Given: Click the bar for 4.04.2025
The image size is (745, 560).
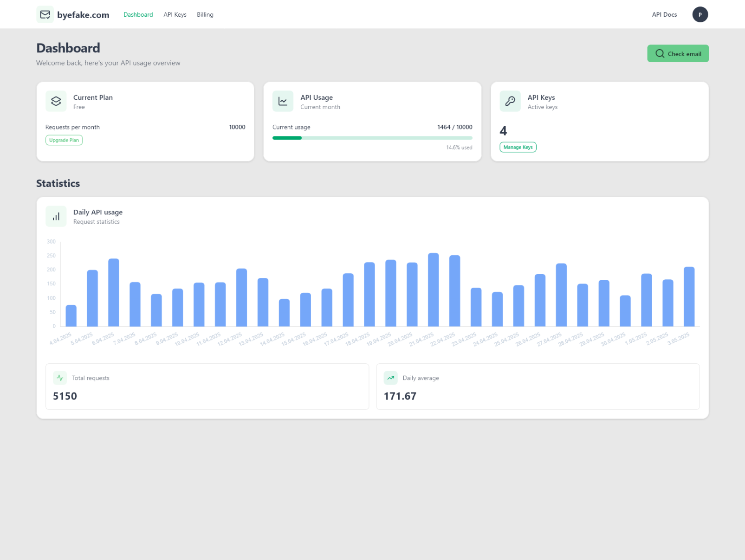Looking at the screenshot, I should pyautogui.click(x=71, y=316).
